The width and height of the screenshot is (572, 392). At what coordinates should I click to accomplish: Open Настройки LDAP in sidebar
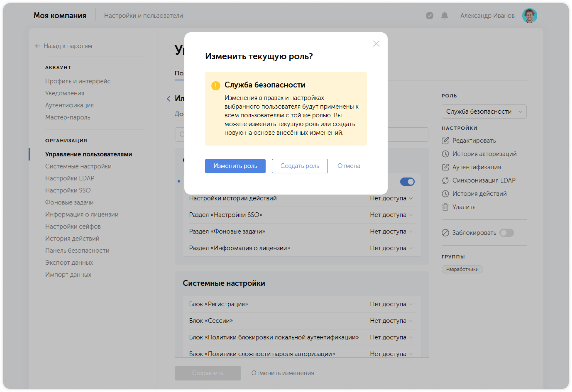69,178
